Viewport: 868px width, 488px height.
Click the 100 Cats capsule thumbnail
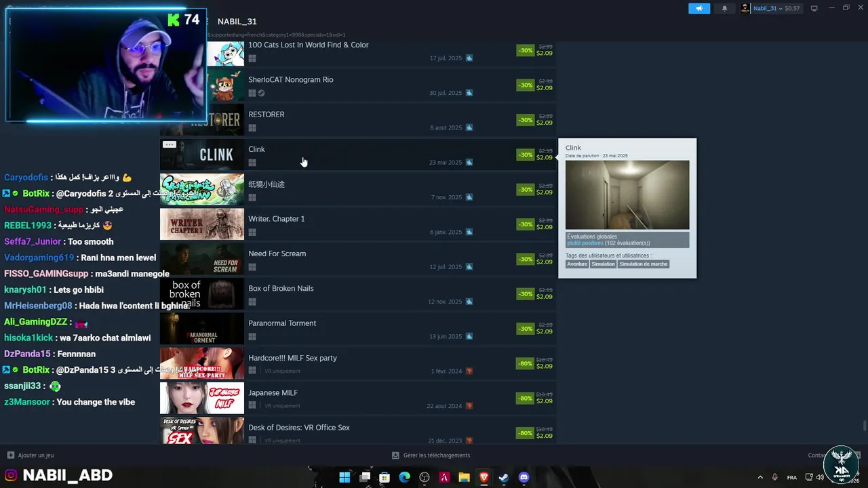(x=224, y=54)
